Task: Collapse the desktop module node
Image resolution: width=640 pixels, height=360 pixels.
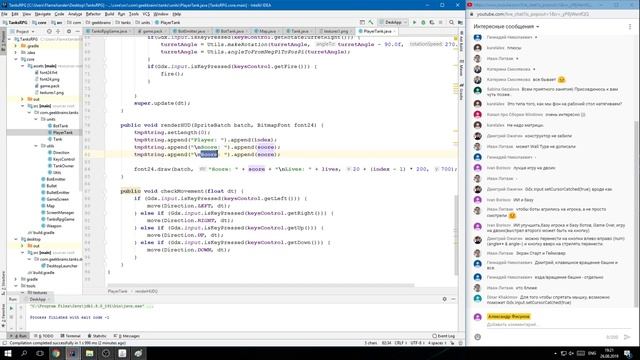Action: 16,239
